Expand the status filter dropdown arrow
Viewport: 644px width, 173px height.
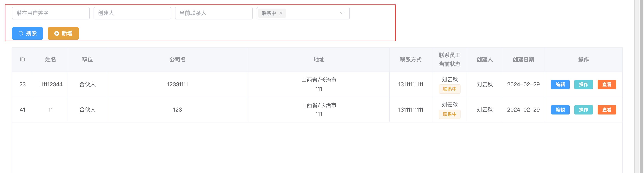coord(342,13)
